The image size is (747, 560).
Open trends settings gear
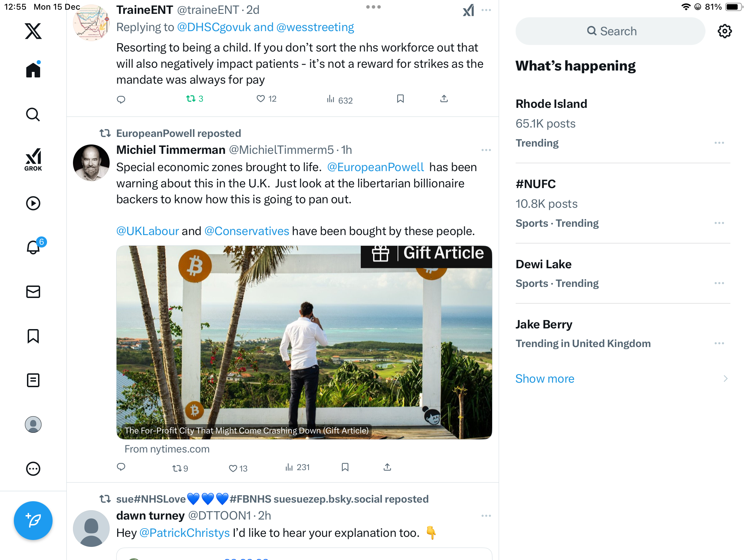tap(725, 31)
